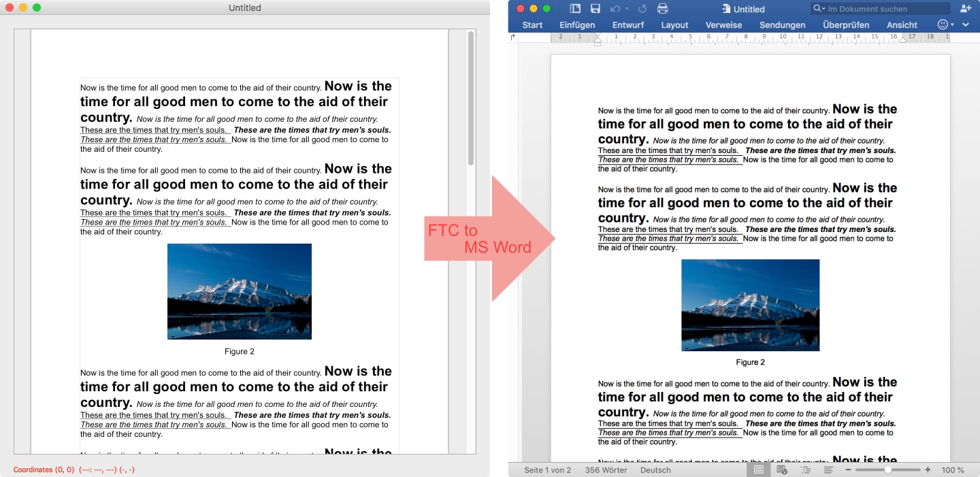The width and height of the screenshot is (980, 477).
Task: Open the undo history dropdown arrow
Action: pyautogui.click(x=627, y=9)
